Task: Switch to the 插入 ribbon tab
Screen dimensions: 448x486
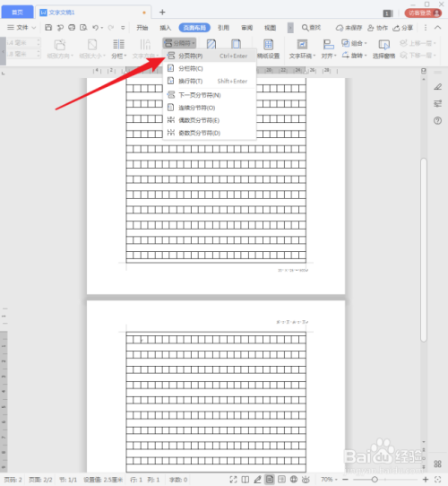Action: click(165, 28)
